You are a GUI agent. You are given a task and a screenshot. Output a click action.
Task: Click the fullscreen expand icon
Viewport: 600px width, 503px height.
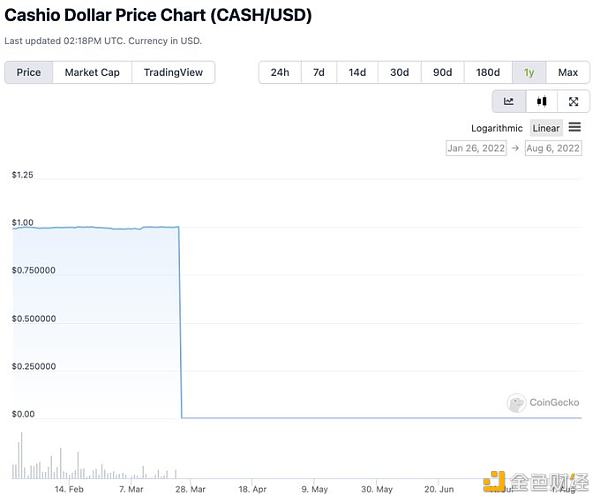click(573, 101)
